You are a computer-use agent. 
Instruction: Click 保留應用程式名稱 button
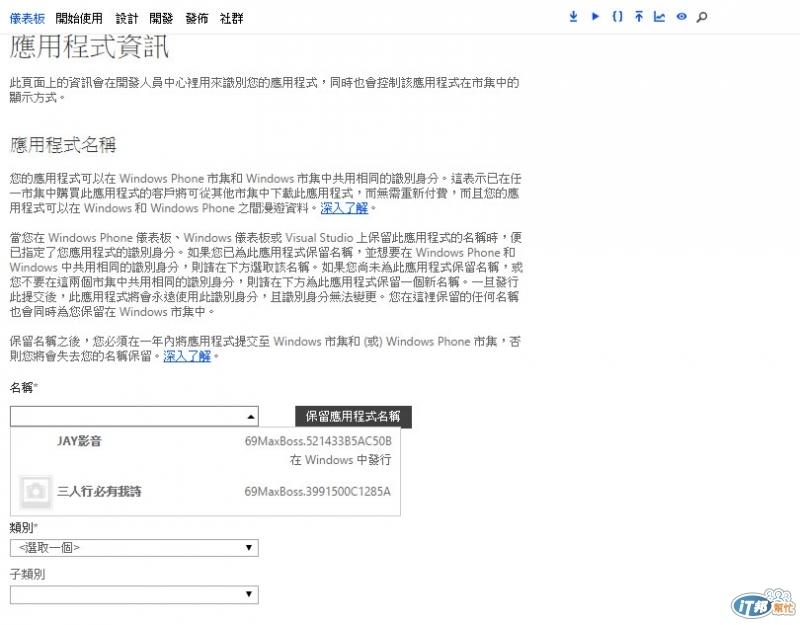click(x=353, y=416)
